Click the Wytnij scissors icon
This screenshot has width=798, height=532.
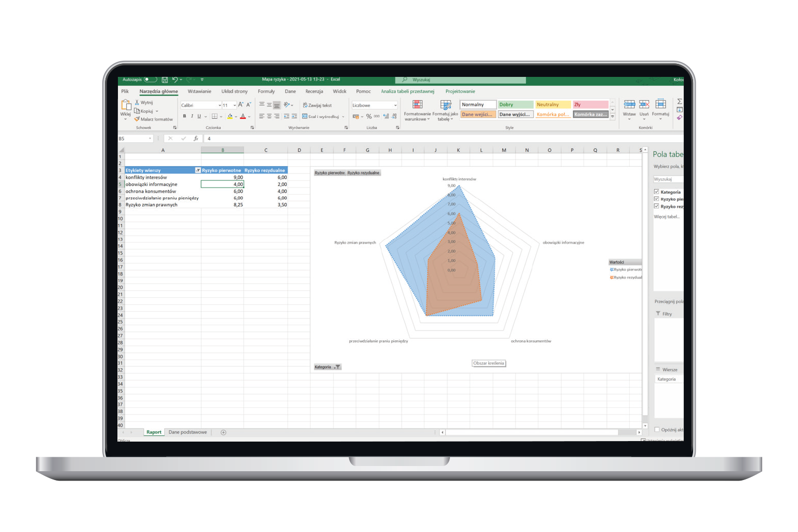[x=137, y=102]
